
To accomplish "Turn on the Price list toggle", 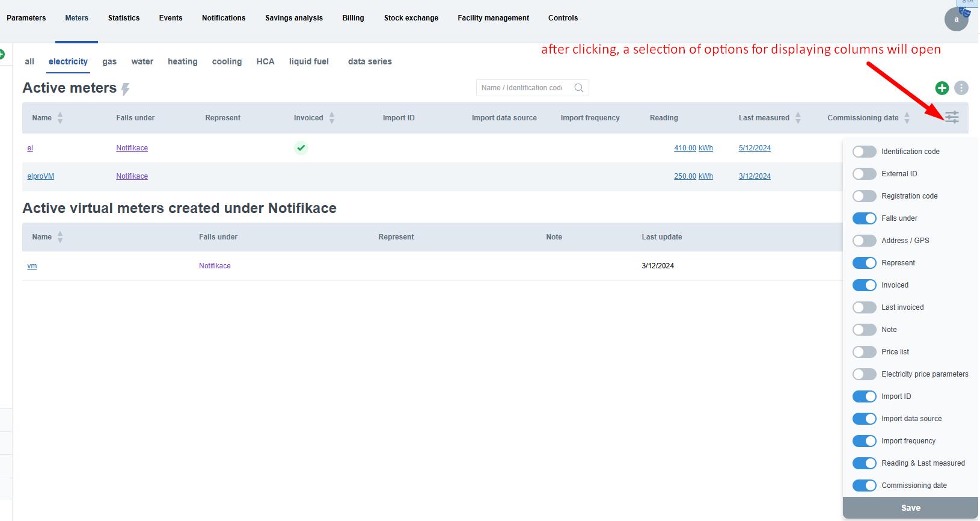I will tap(864, 352).
